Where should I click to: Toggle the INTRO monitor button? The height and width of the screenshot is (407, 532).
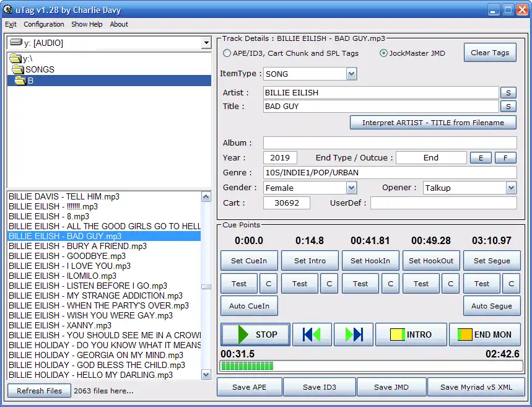coord(411,335)
